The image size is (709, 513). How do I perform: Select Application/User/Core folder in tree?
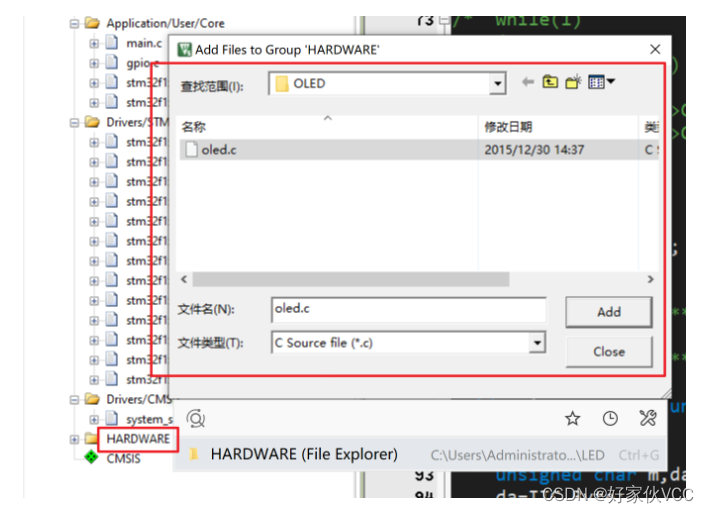coord(165,24)
